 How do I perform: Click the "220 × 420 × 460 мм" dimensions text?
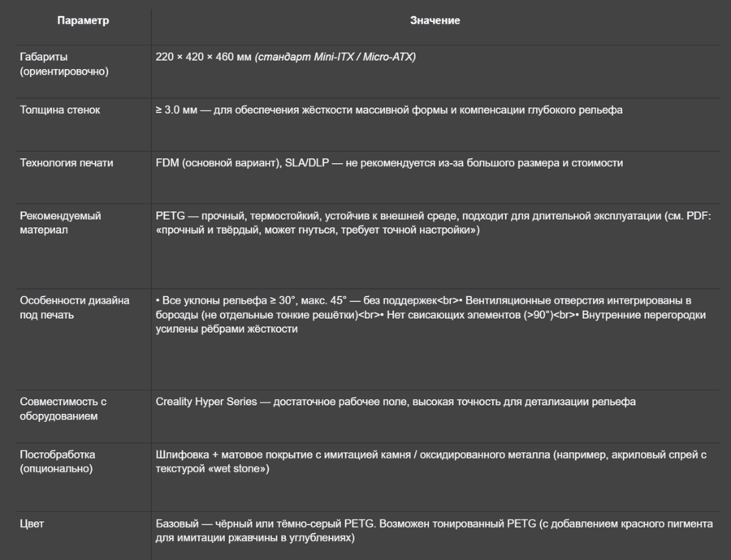(203, 57)
